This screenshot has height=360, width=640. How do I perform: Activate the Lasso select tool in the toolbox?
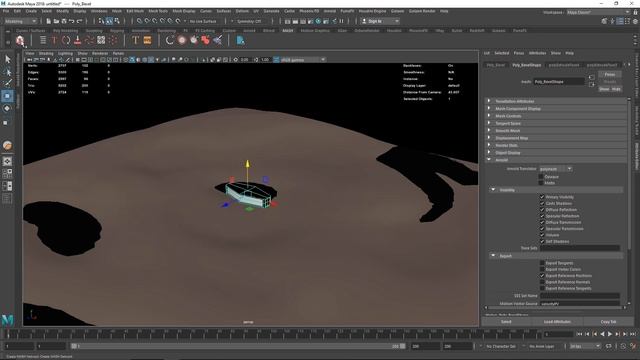(x=7, y=72)
